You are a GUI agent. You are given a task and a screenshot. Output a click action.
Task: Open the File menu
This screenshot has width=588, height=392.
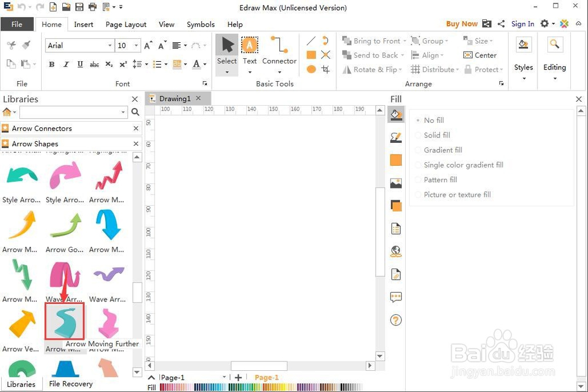tap(17, 24)
